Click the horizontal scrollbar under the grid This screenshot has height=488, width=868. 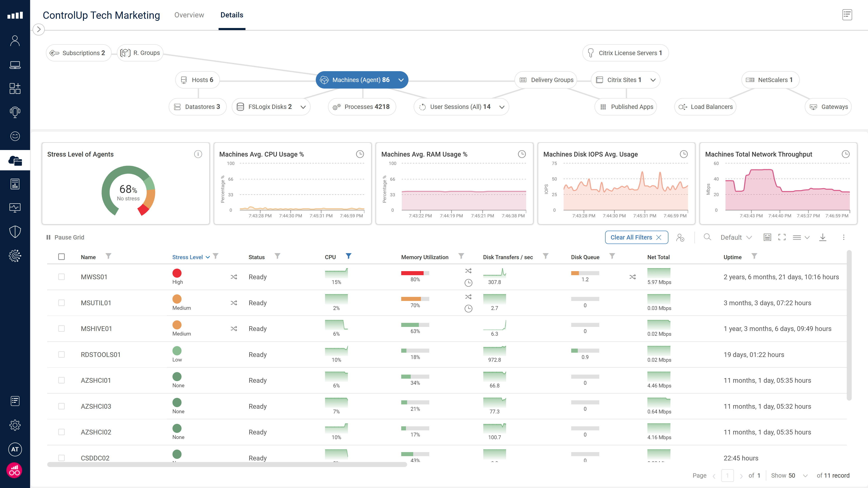pyautogui.click(x=227, y=465)
